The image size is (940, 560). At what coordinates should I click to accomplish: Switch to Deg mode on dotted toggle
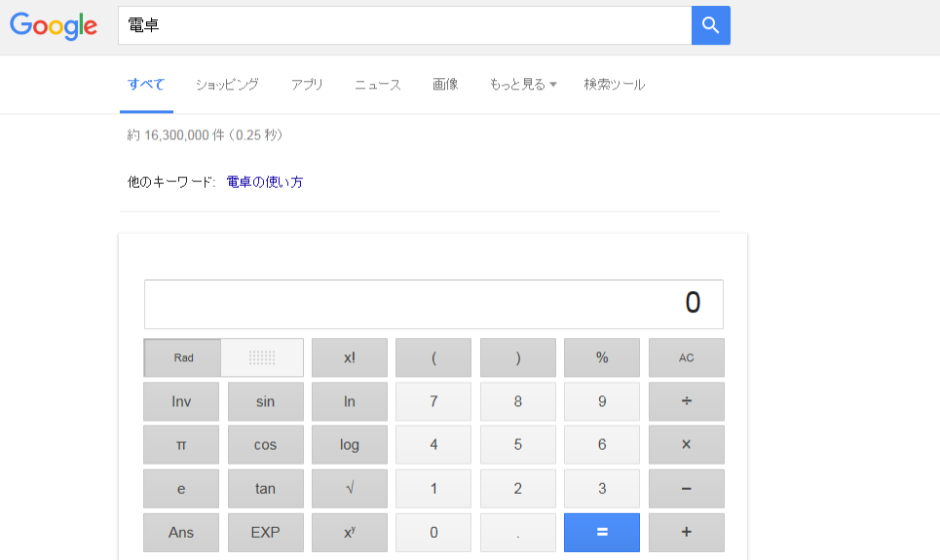click(262, 357)
